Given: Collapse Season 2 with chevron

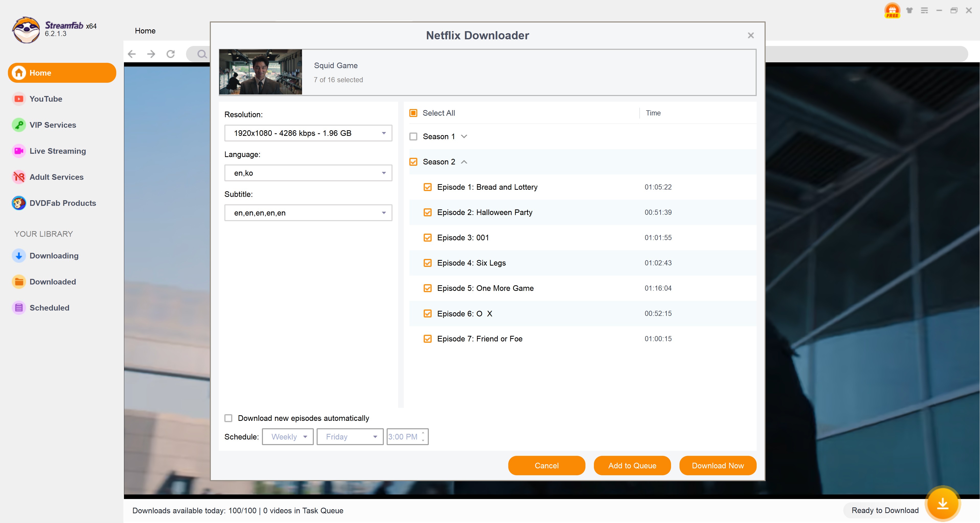Looking at the screenshot, I should pyautogui.click(x=464, y=162).
